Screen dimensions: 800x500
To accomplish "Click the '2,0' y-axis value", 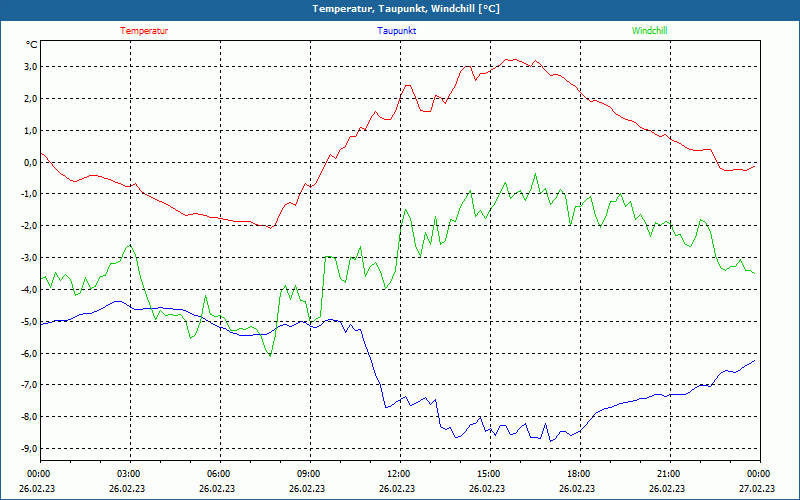I will click(x=31, y=98).
